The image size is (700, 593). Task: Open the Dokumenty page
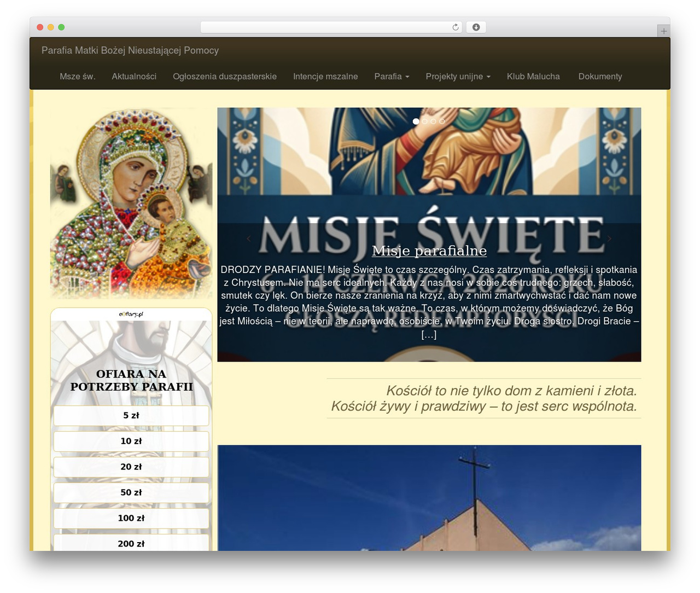pyautogui.click(x=600, y=77)
